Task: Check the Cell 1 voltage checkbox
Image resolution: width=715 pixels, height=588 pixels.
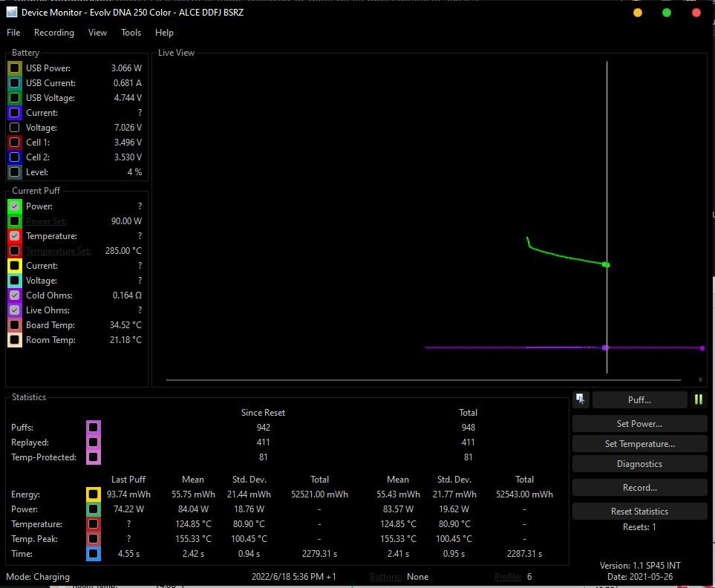Action: pyautogui.click(x=15, y=143)
